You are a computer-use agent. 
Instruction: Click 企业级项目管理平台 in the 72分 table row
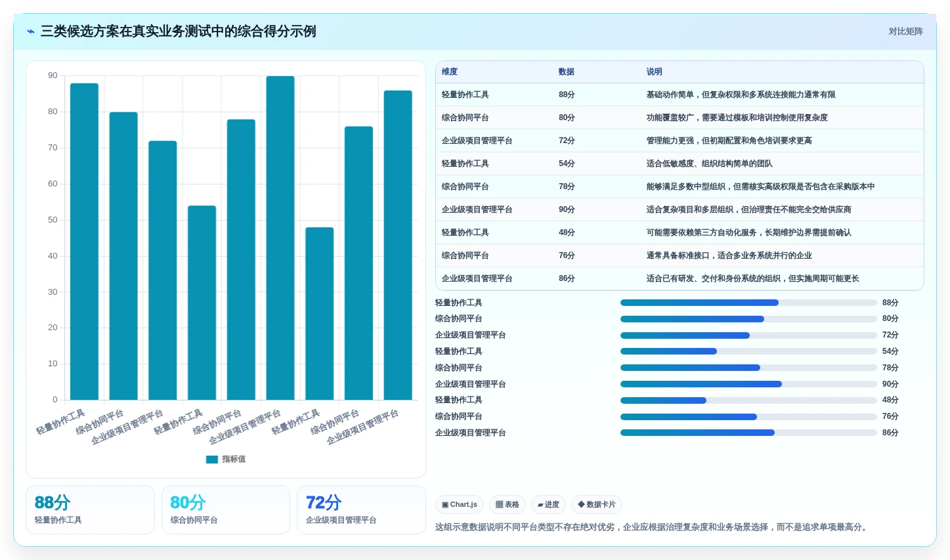pos(477,141)
